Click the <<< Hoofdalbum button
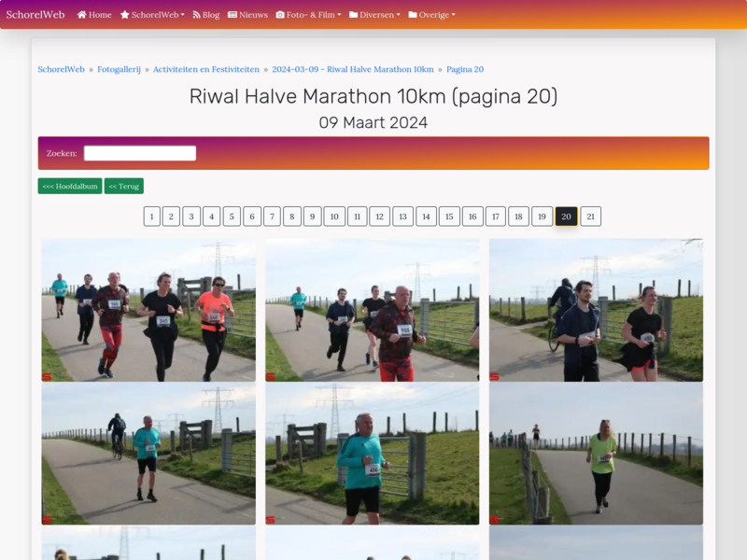747x560 pixels. tap(70, 186)
